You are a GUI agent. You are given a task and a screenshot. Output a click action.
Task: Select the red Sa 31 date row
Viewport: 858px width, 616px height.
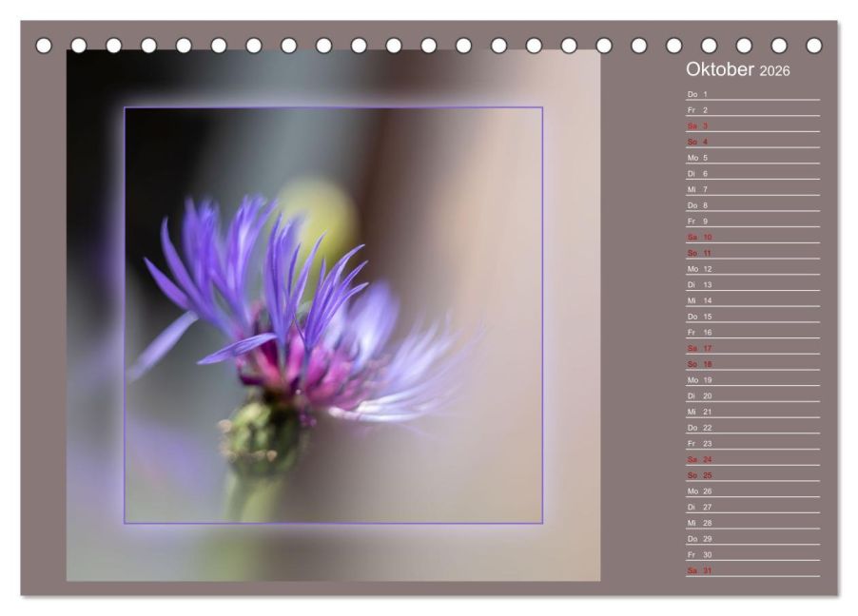coord(751,570)
